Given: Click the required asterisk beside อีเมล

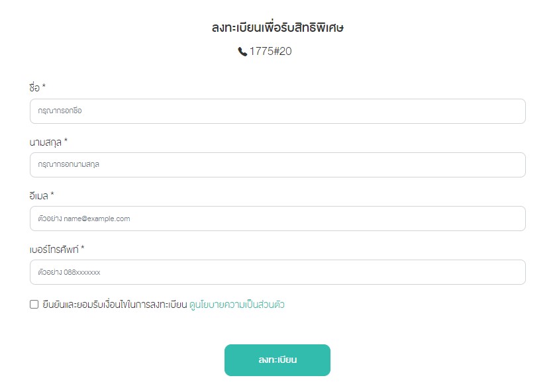Looking at the screenshot, I should tap(52, 194).
